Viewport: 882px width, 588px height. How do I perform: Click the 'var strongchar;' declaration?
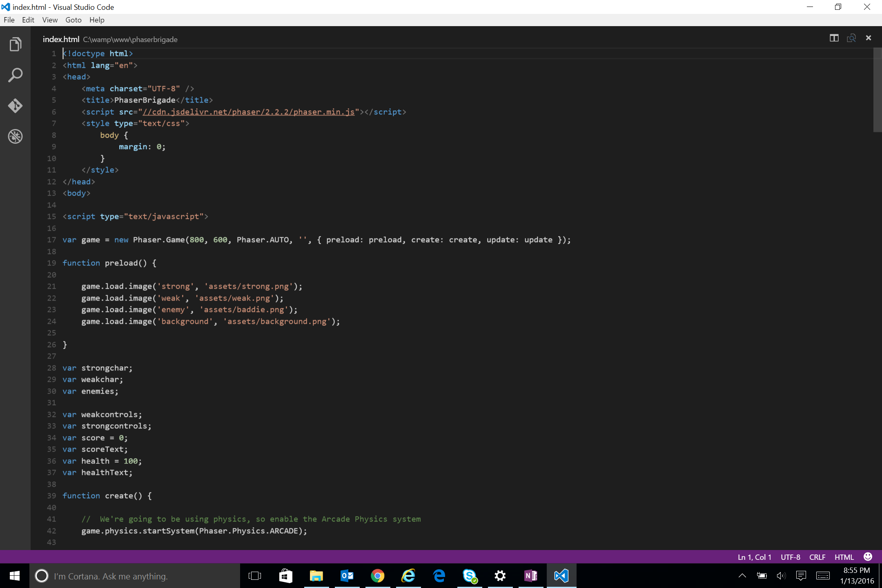point(98,368)
